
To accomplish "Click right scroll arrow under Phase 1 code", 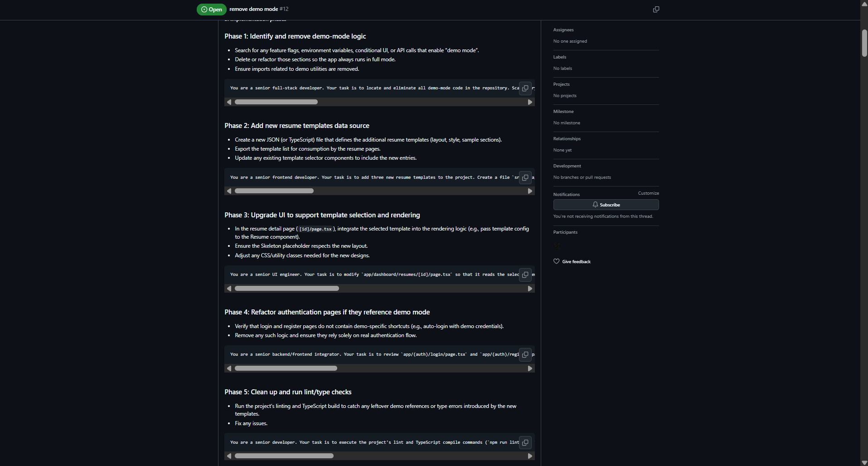I will (530, 102).
